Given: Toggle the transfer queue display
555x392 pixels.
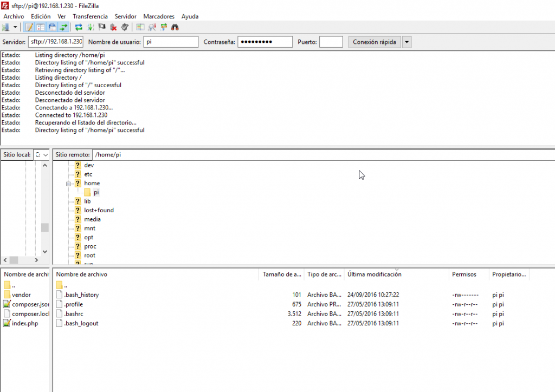Looking at the screenshot, I should [64, 27].
